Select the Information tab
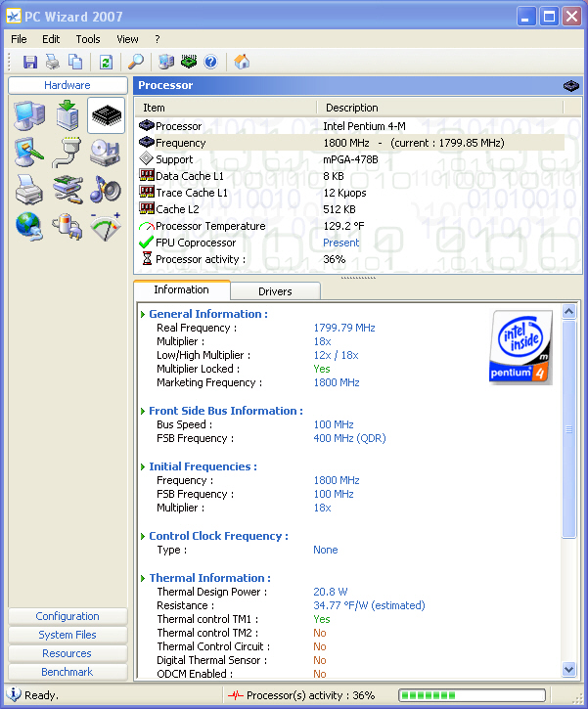This screenshot has height=709, width=588. (x=181, y=289)
